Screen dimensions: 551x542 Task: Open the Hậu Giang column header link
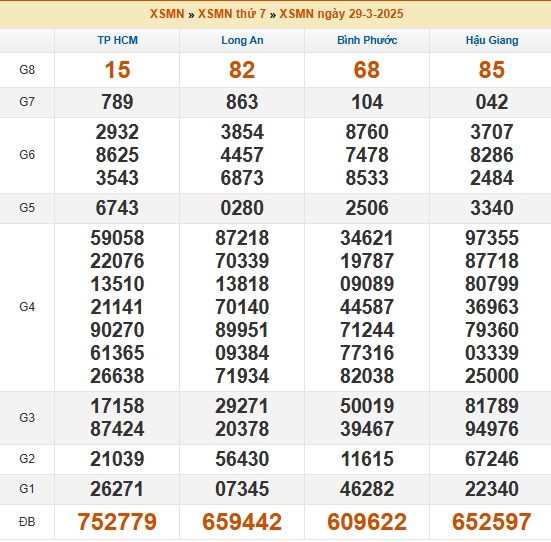[x=492, y=40]
